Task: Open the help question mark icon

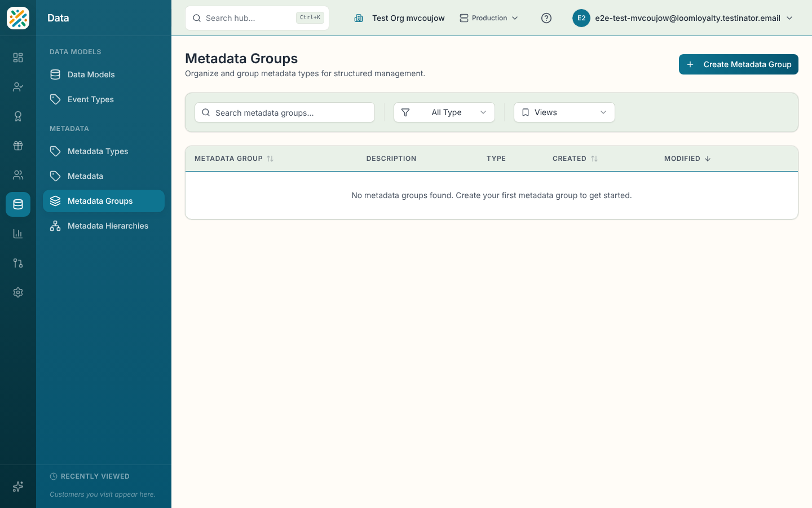Action: point(546,18)
